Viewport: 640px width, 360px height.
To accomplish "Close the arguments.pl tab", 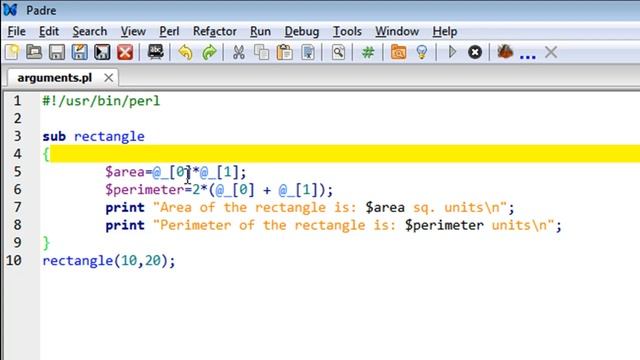I will click(108, 78).
